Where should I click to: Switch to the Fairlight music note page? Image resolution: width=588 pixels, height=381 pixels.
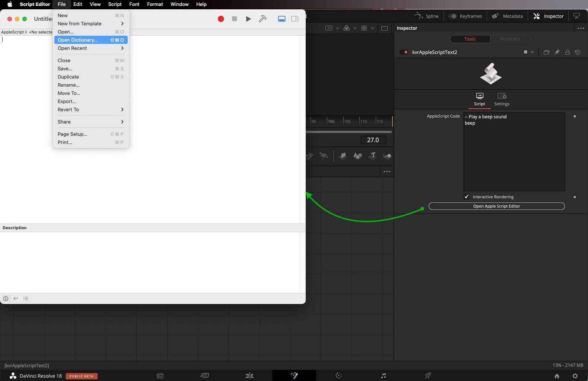[383, 376]
